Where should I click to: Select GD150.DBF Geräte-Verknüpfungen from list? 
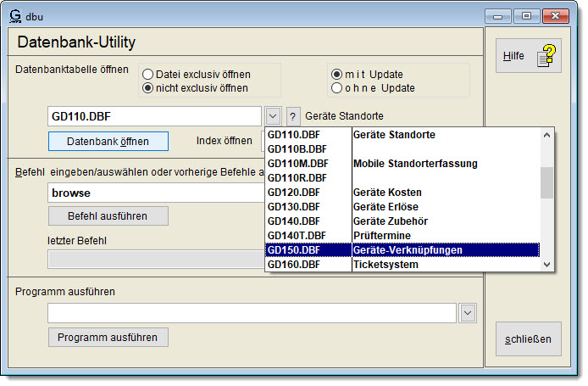click(x=402, y=250)
